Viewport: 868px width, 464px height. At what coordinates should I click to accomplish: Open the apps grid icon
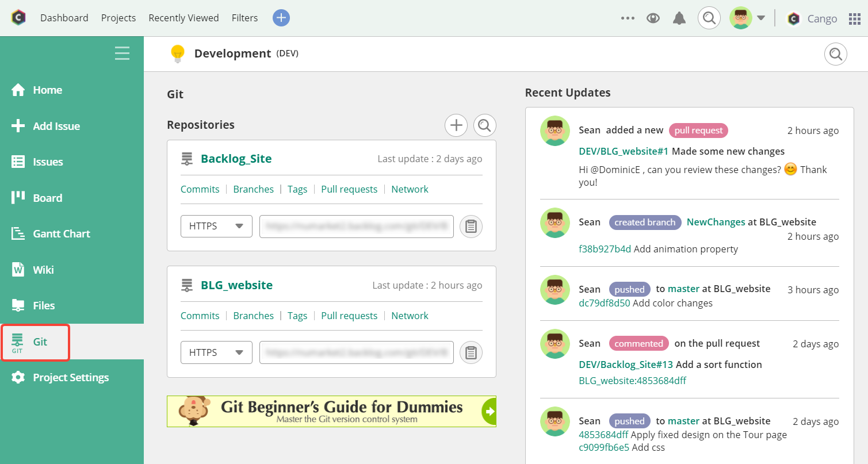(855, 19)
